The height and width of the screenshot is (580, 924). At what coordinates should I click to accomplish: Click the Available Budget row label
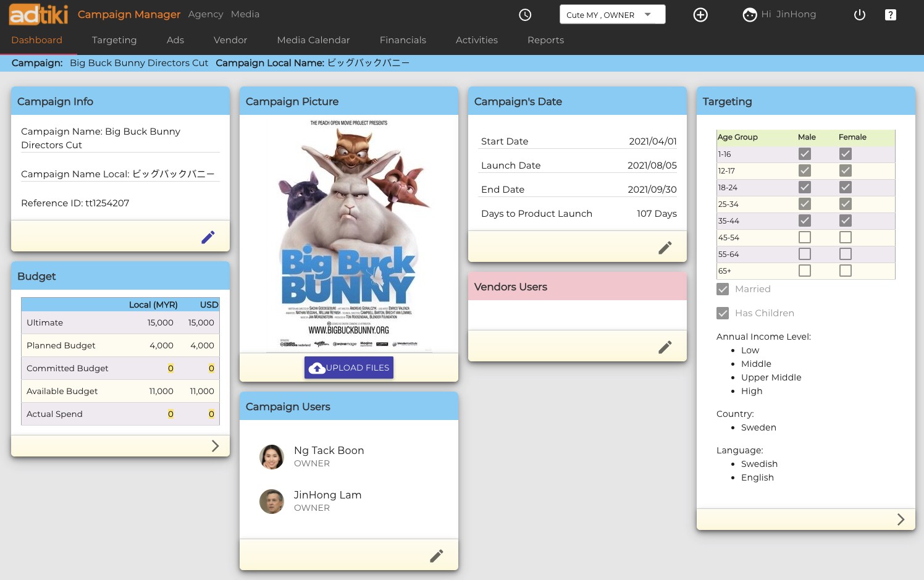pos(62,392)
